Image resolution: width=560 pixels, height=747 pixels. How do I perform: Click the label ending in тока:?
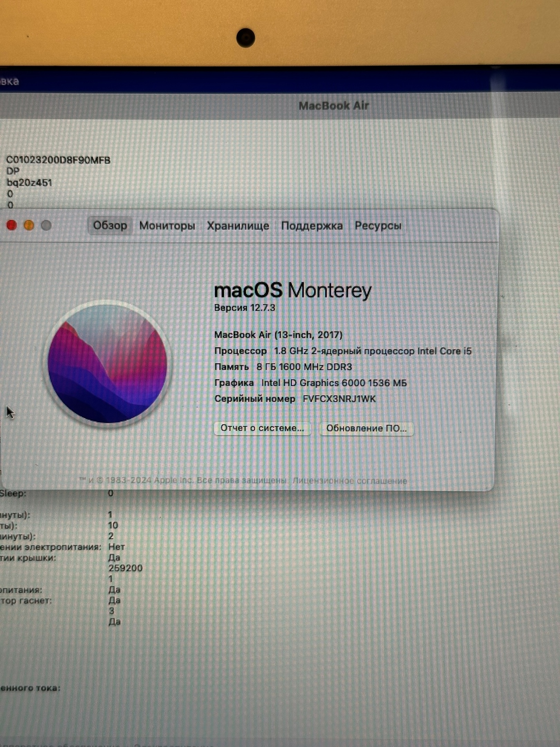coord(30,688)
